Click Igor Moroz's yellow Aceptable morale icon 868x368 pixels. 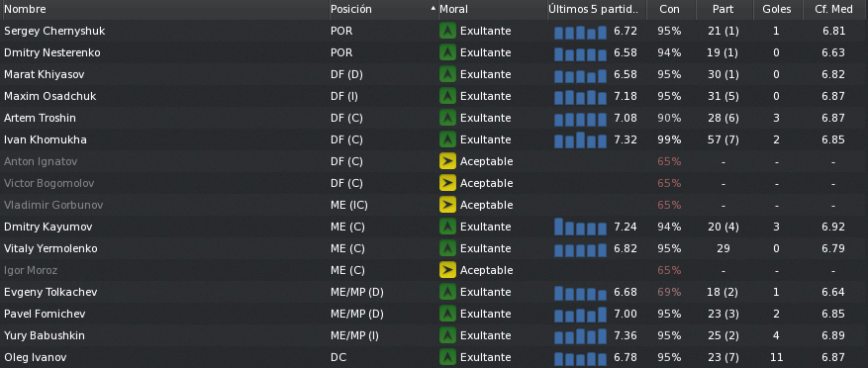pyautogui.click(x=447, y=270)
